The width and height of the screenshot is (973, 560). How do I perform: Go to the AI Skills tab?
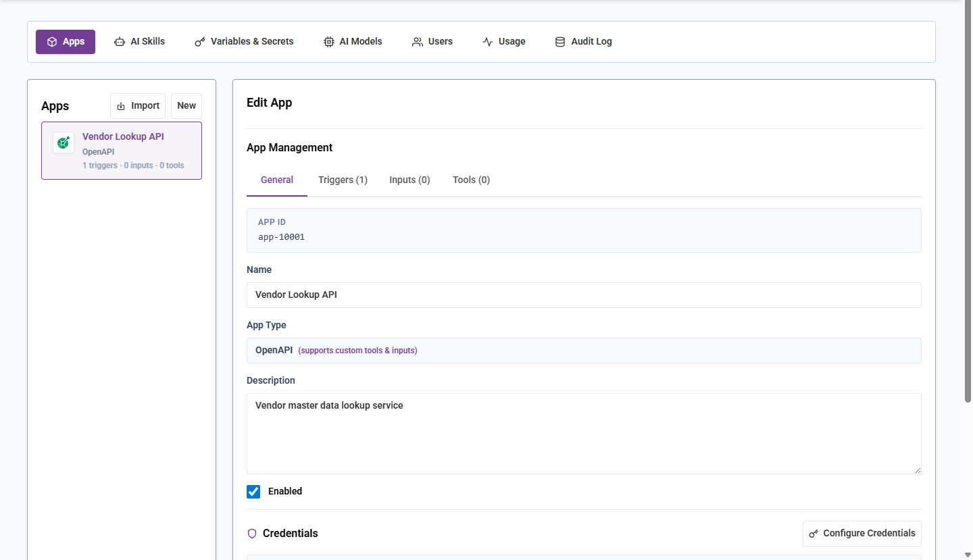tap(139, 42)
